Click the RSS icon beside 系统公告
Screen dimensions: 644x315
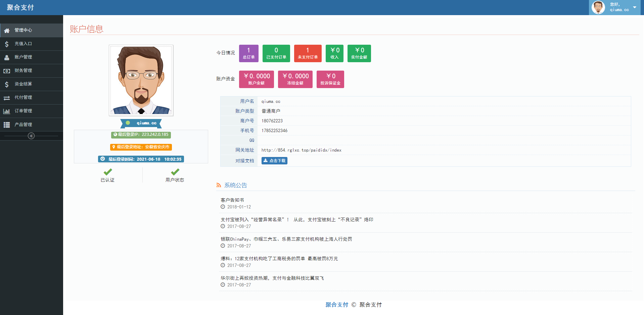[x=219, y=185]
